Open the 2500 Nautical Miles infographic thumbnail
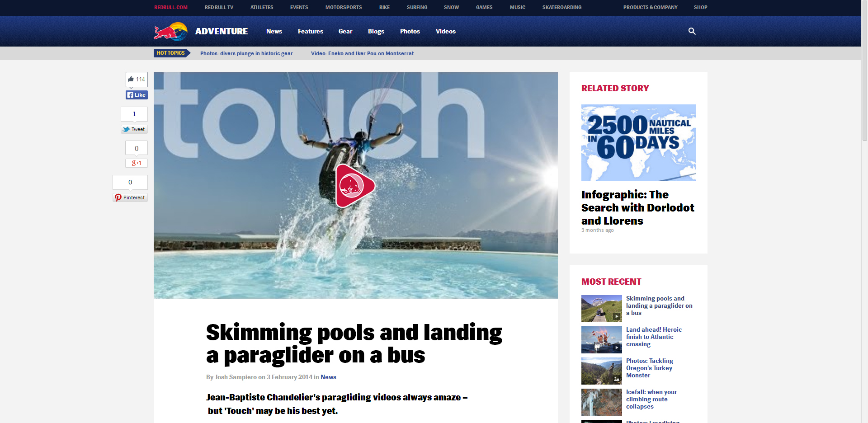This screenshot has width=868, height=423. [x=638, y=142]
